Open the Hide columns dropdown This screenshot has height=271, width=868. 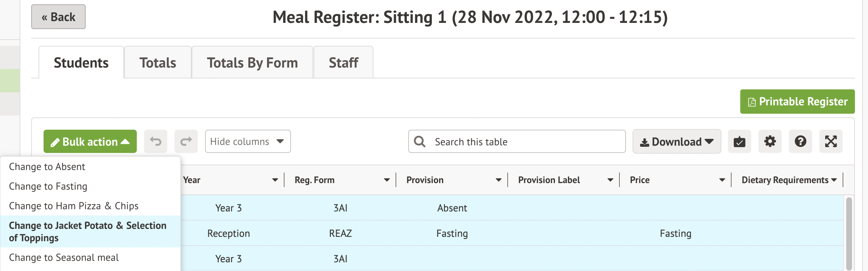(x=248, y=141)
